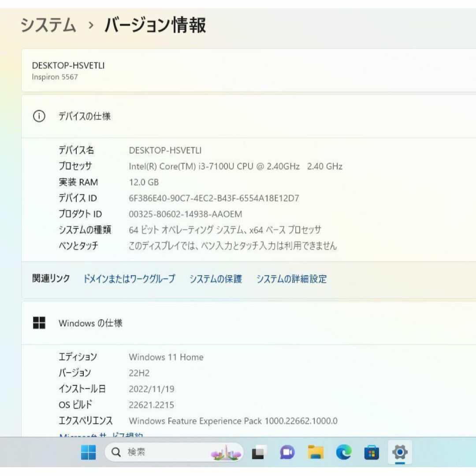Click the DESKTOP-HSVETLI heading in top card
476x476 pixels.
pos(68,66)
